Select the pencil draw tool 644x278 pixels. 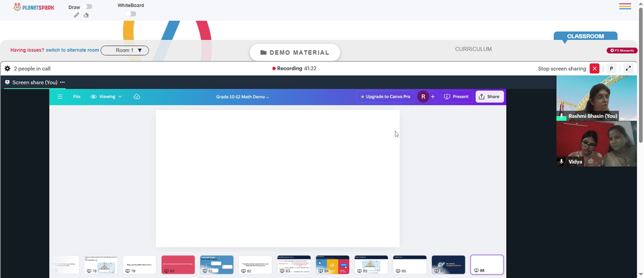(x=77, y=15)
